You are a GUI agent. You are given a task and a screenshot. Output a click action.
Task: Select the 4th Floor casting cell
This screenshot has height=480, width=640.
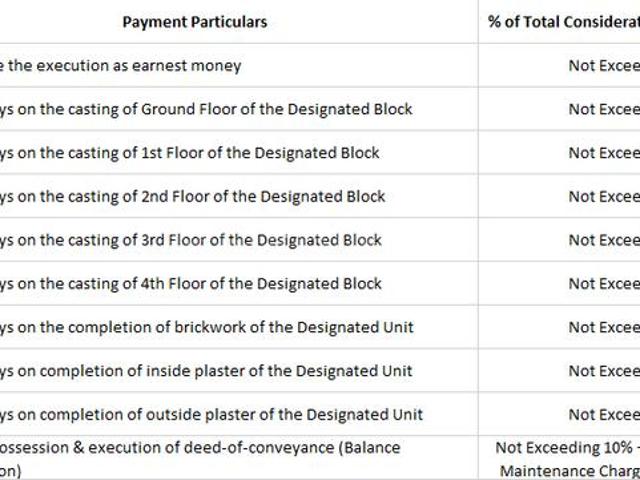click(x=191, y=284)
